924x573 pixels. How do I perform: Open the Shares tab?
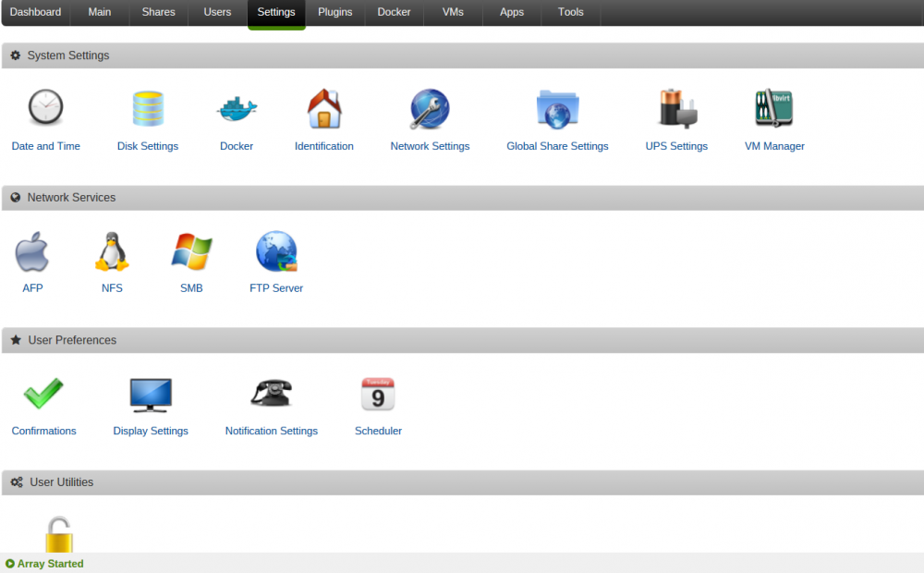tap(159, 12)
